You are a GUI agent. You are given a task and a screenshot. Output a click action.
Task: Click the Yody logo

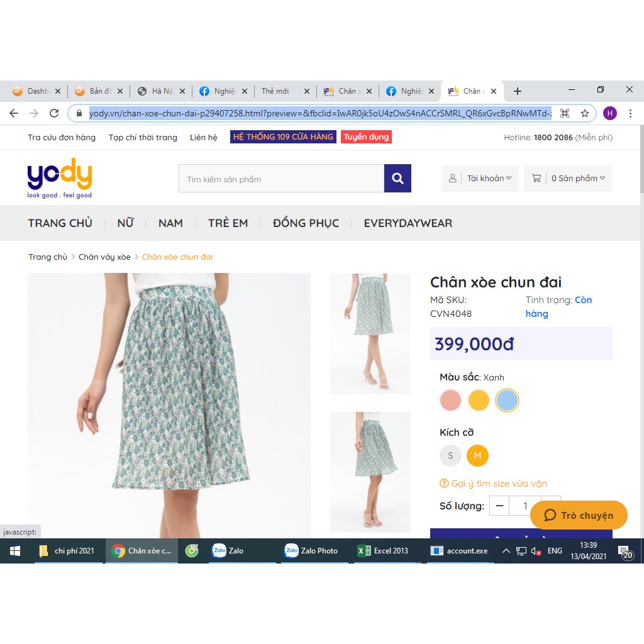click(x=60, y=178)
